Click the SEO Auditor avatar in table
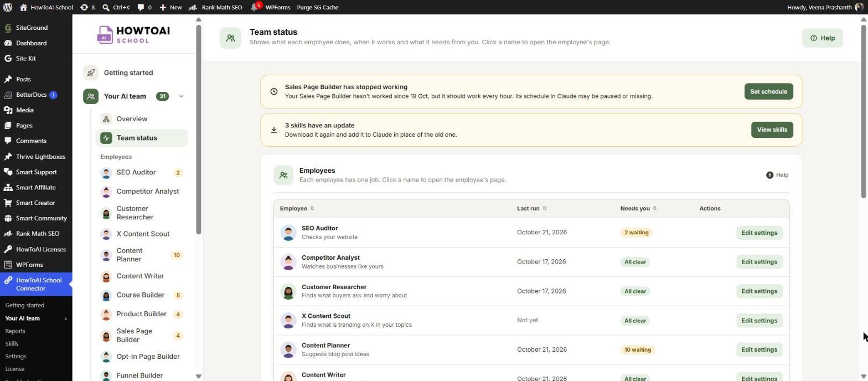 click(288, 233)
